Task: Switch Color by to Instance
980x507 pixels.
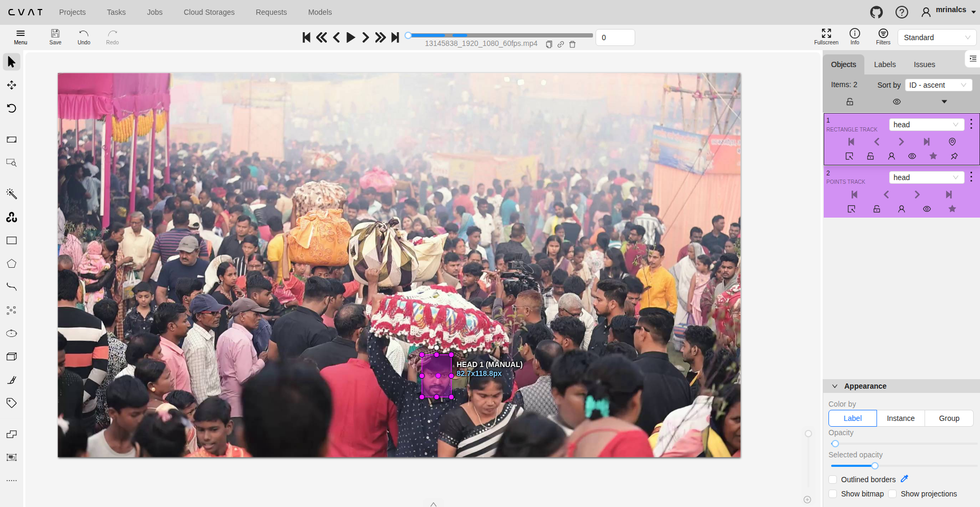Action: (900, 418)
